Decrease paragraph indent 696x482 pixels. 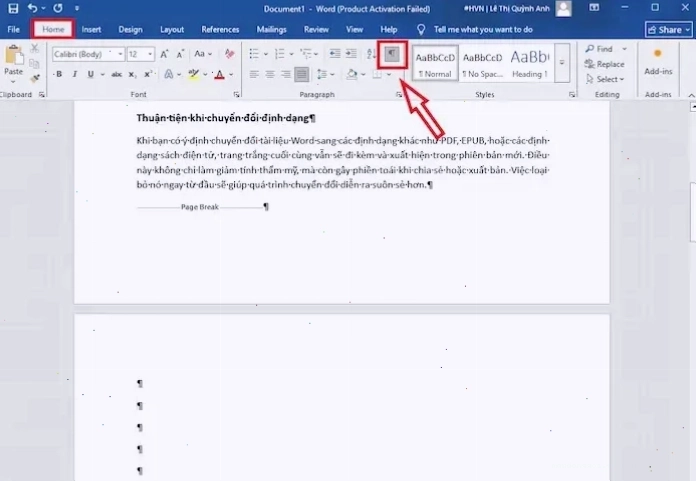[335, 54]
